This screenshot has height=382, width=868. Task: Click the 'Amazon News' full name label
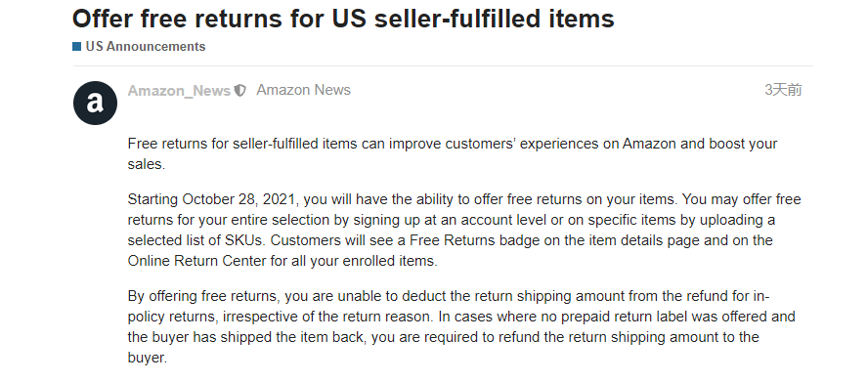303,90
